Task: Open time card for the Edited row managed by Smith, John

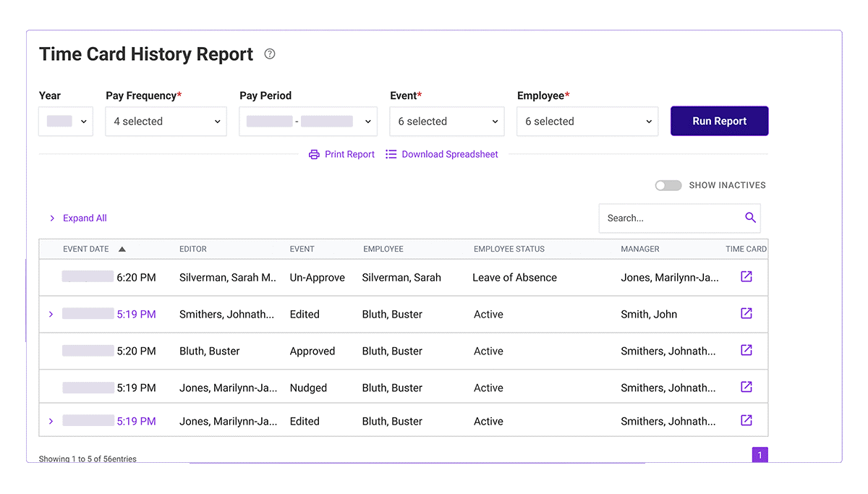Action: [x=746, y=314]
